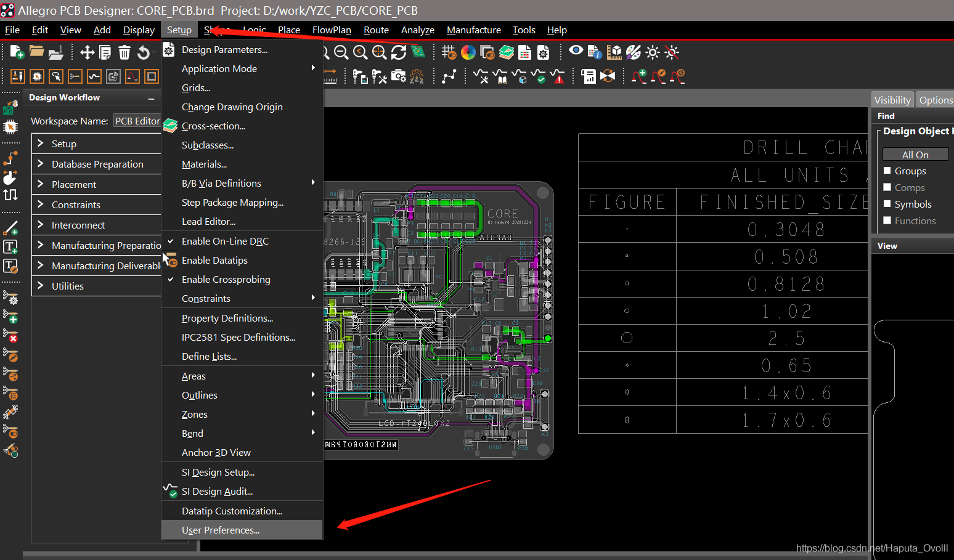Check the Symbols checkbox in Find panel
The width and height of the screenshot is (954, 560).
click(x=888, y=204)
